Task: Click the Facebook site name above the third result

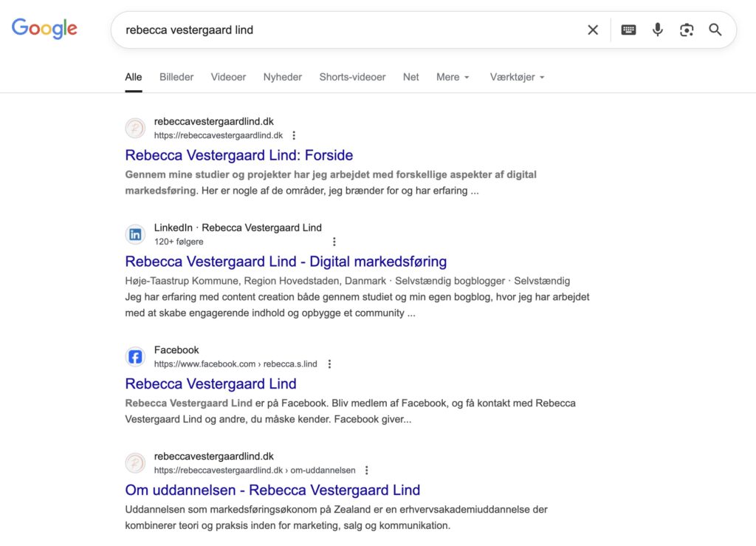Action: click(176, 350)
